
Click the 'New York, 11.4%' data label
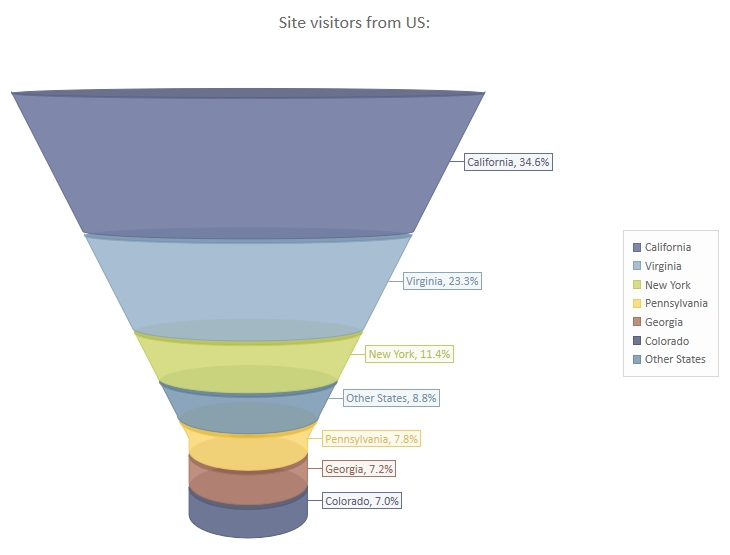pos(410,354)
